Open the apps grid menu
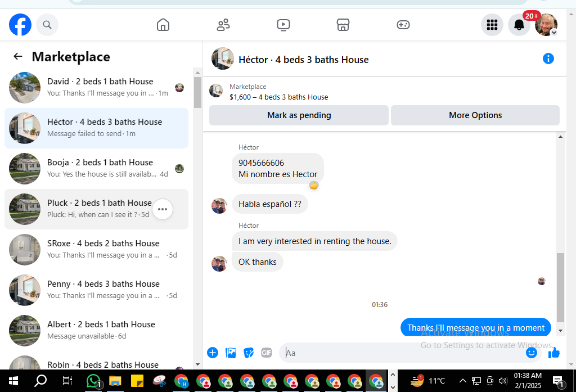The height and width of the screenshot is (392, 576). point(492,25)
